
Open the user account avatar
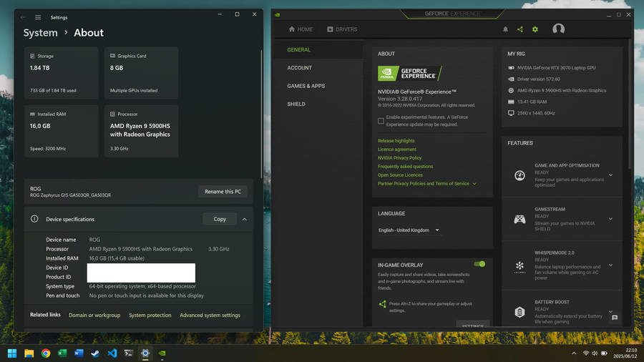[x=559, y=29]
